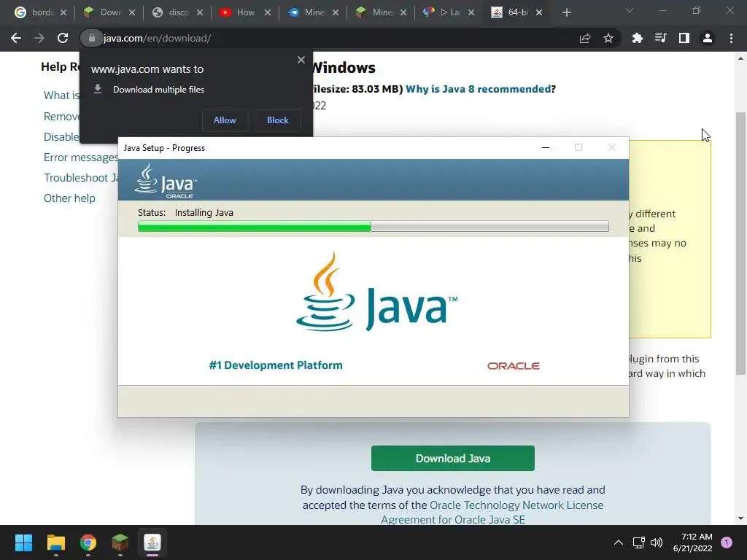Open the clock and date display

(693, 542)
